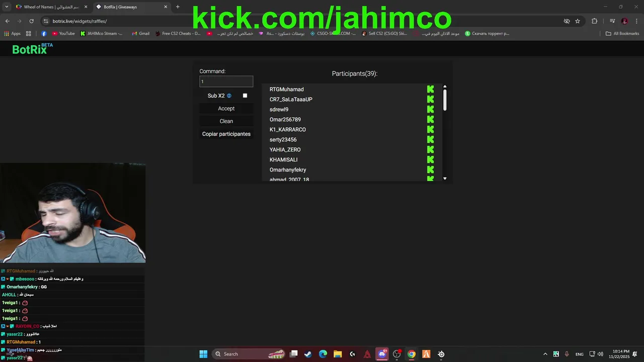Click the Kick icon next to sdrewl9

click(x=430, y=109)
